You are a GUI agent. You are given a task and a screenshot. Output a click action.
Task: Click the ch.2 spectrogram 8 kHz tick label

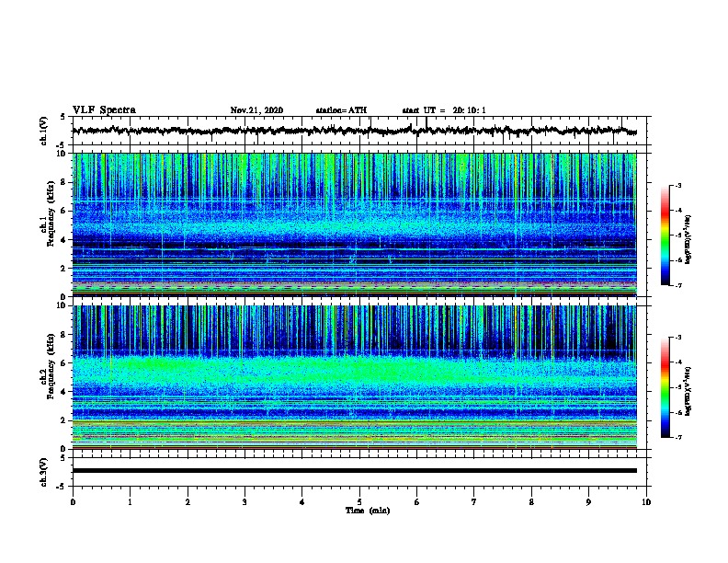tap(63, 335)
